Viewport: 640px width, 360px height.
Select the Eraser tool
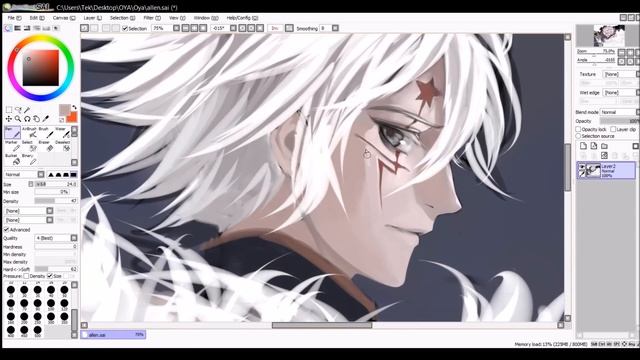tap(46, 146)
